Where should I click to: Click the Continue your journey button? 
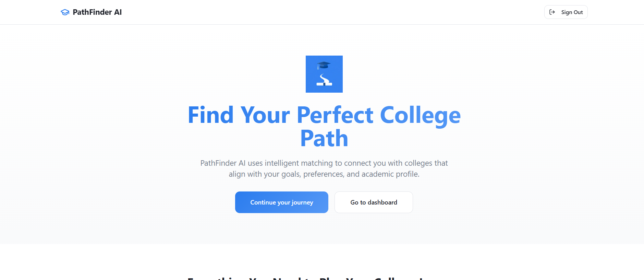point(282,202)
